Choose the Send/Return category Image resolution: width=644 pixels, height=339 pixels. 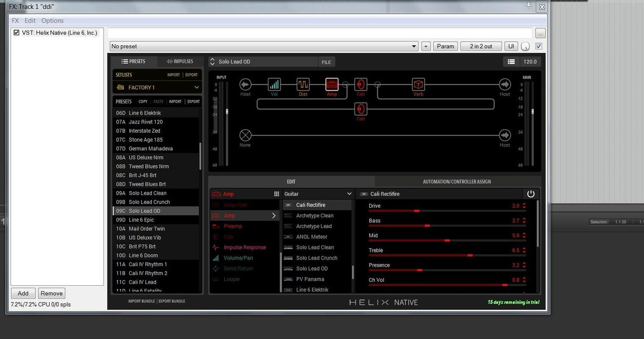(238, 269)
